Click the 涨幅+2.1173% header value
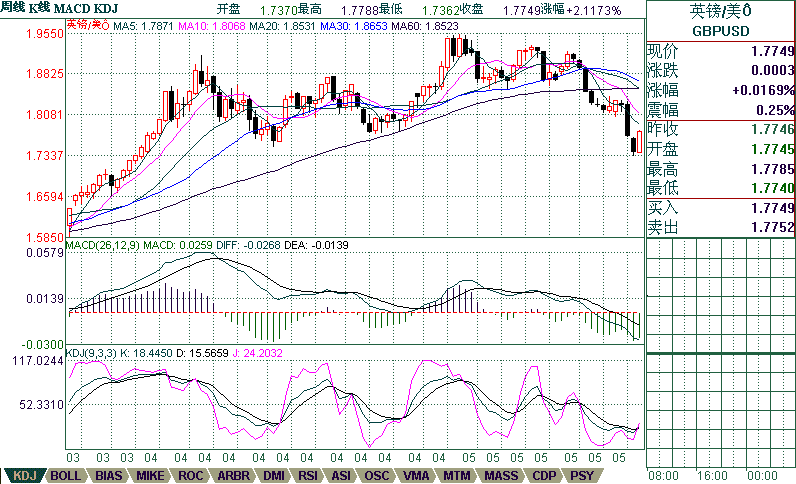 pyautogui.click(x=581, y=10)
